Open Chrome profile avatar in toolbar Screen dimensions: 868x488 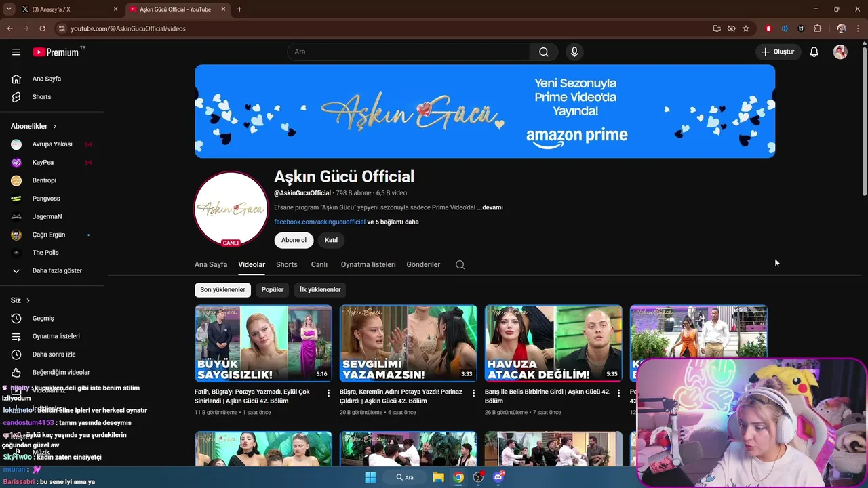pyautogui.click(x=842, y=28)
